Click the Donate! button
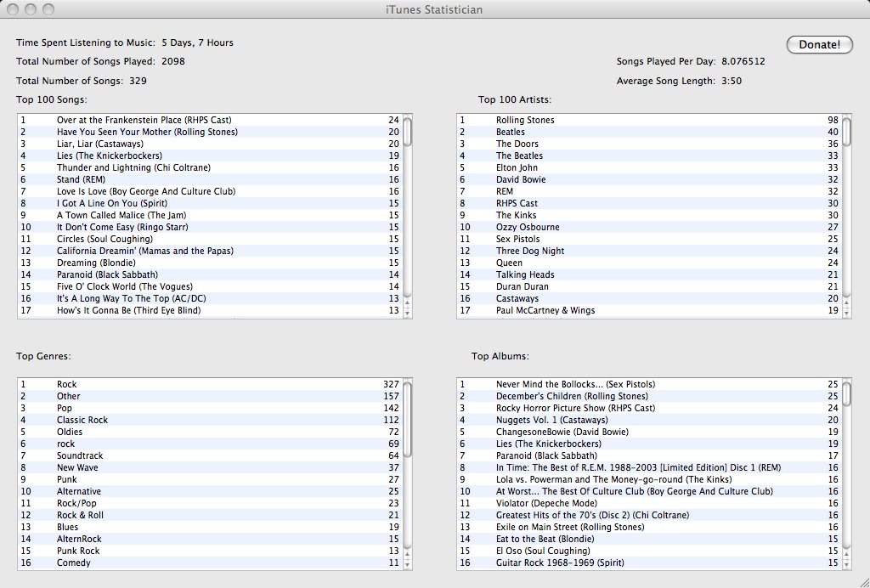This screenshot has height=588, width=870. click(820, 45)
